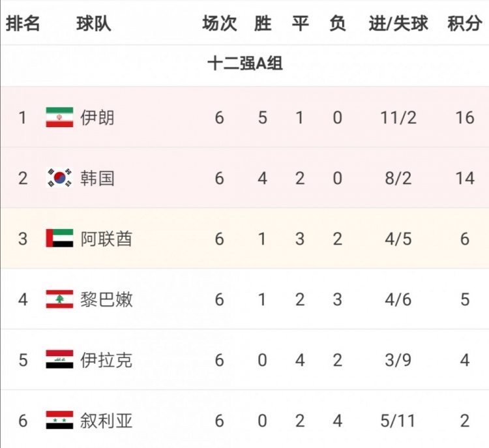Click Iran's 16 points value
The height and width of the screenshot is (448, 489).
coord(465,117)
